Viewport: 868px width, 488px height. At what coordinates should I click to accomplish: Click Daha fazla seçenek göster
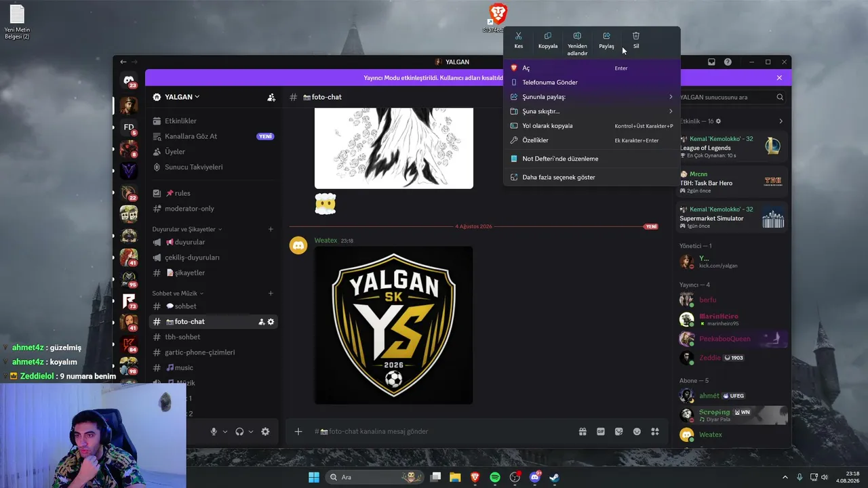tap(591, 177)
